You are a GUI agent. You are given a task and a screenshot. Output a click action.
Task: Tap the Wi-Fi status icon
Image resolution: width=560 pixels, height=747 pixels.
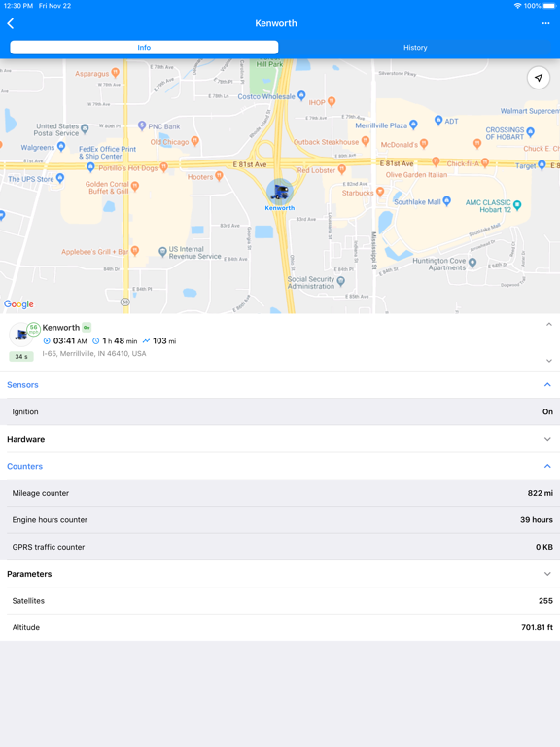(517, 6)
